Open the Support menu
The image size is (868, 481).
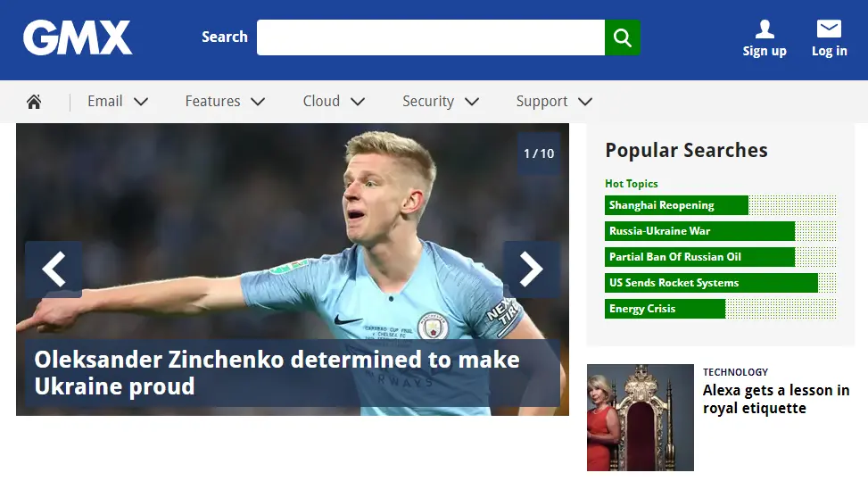(553, 102)
